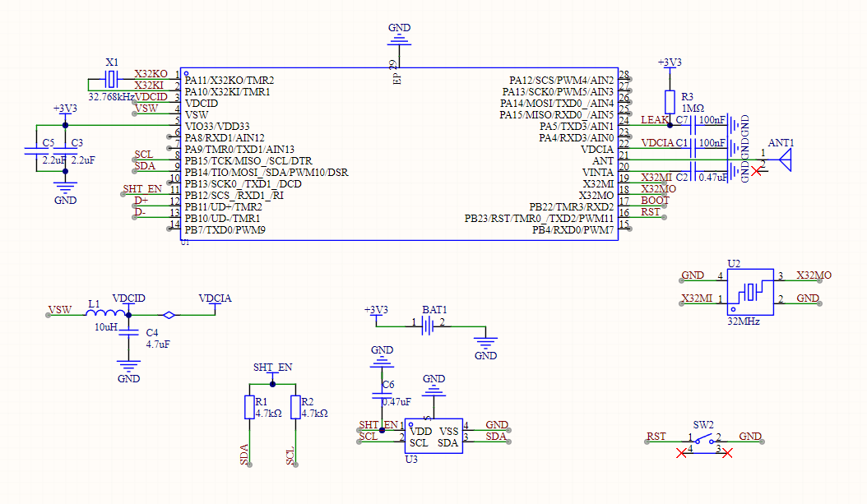Click the SHT_EN net label above R1 and R2

point(272,367)
